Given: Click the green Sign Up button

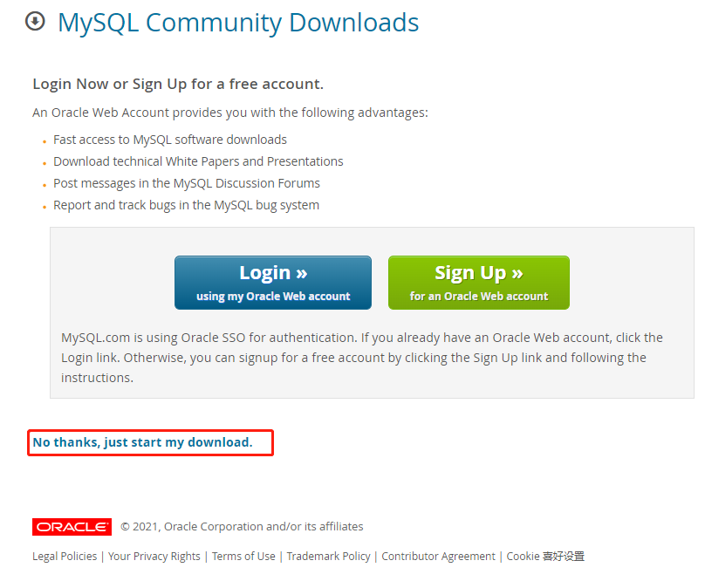Looking at the screenshot, I should coord(479,283).
